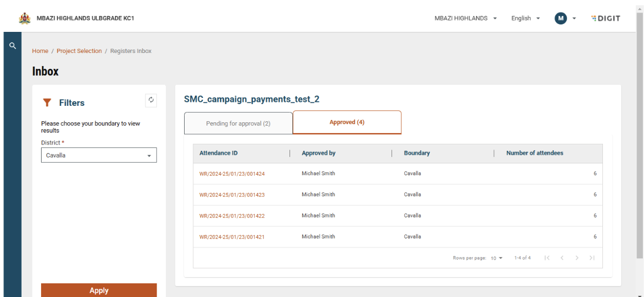Click the search icon in the sidebar

tap(13, 46)
